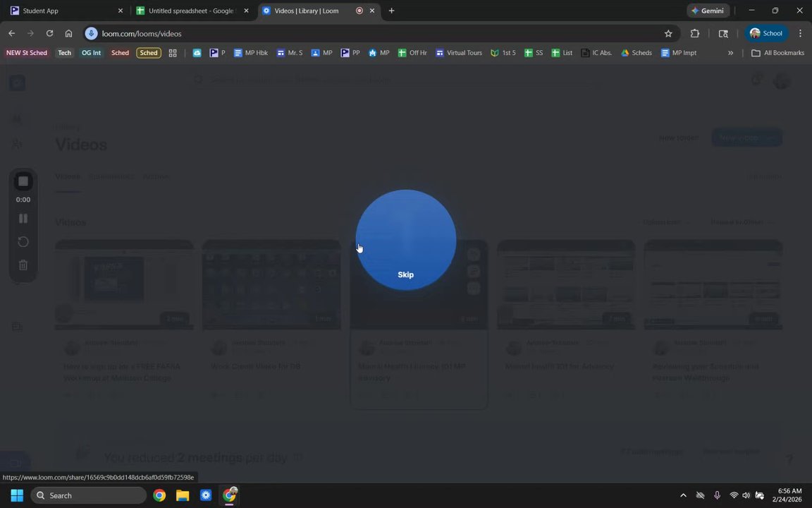Open File Explorer from the taskbar
812x508 pixels.
point(183,495)
